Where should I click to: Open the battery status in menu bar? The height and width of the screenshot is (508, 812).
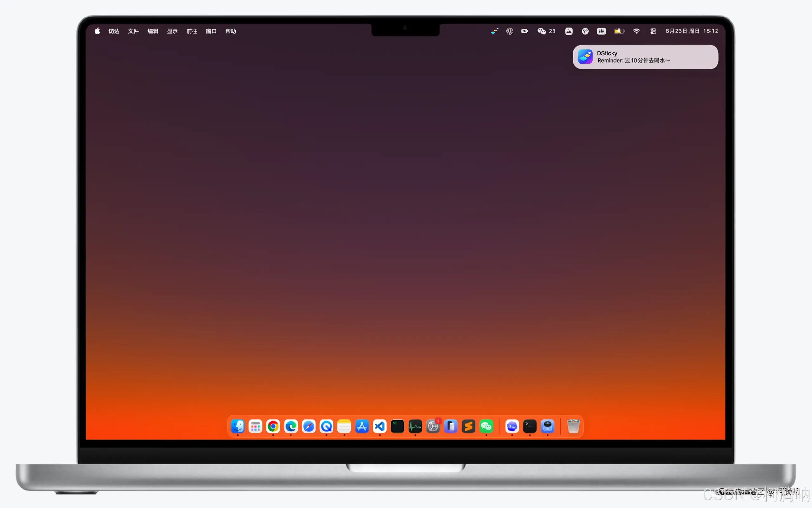(x=619, y=31)
